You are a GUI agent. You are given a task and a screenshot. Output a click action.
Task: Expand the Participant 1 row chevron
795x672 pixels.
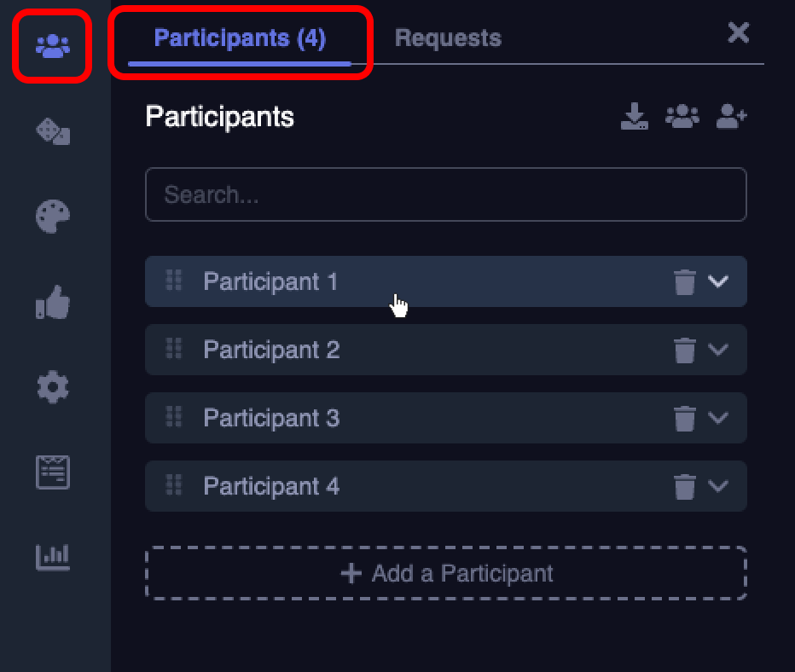click(x=718, y=281)
